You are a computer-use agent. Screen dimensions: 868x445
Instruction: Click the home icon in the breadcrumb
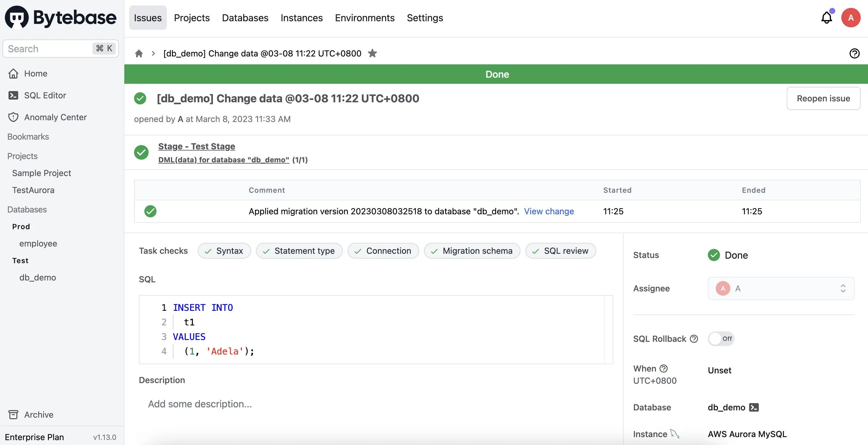point(139,54)
